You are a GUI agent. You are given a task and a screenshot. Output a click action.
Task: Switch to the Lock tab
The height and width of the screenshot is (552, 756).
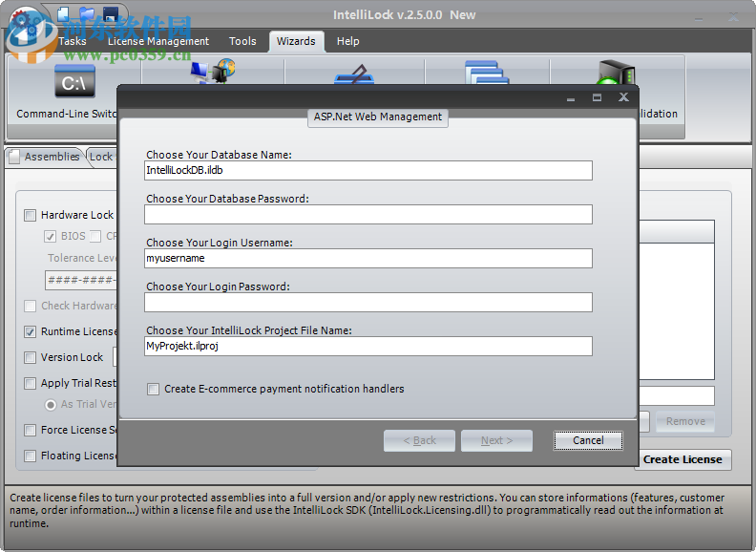coord(101,157)
